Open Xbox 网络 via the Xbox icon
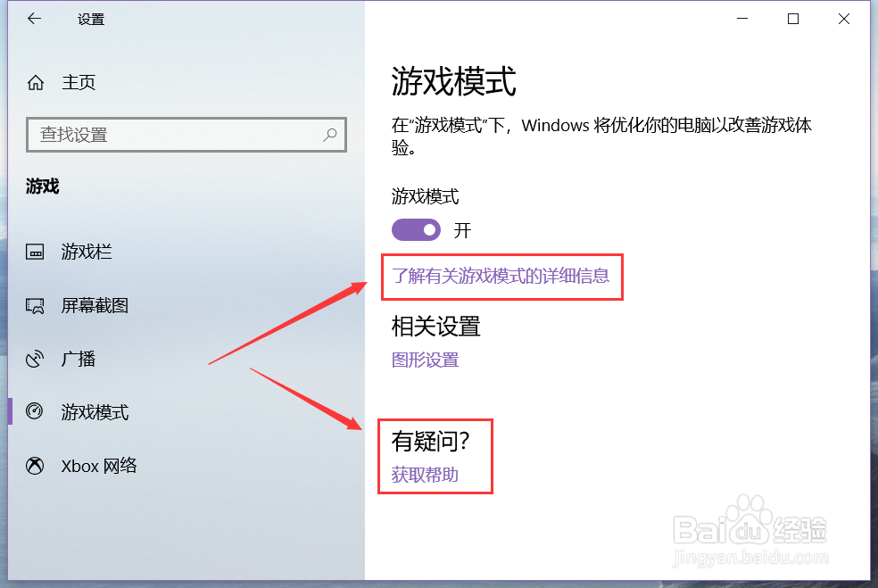The height and width of the screenshot is (588, 878). click(x=36, y=466)
